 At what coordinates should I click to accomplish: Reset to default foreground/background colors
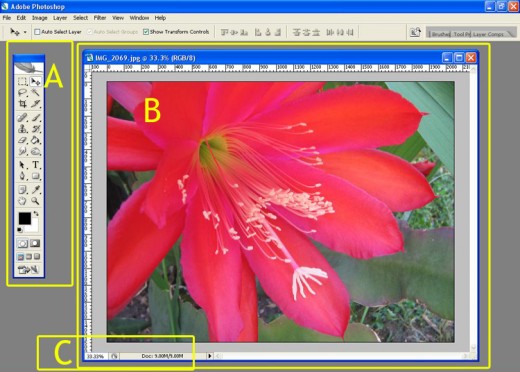point(20,230)
